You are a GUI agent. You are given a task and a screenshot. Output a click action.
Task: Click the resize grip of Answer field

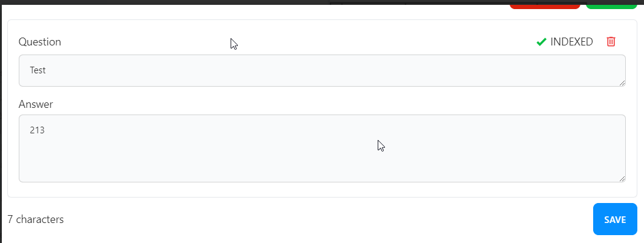point(622,178)
